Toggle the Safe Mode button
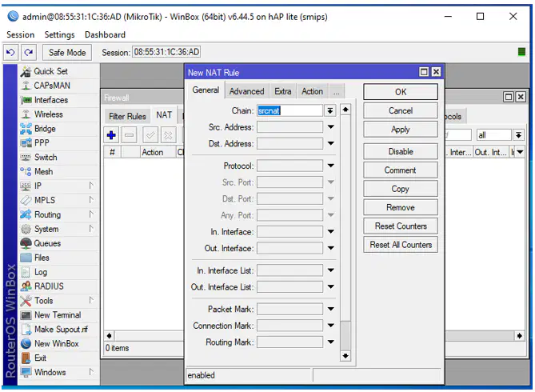Screen dimensions: 535x392 (67, 53)
